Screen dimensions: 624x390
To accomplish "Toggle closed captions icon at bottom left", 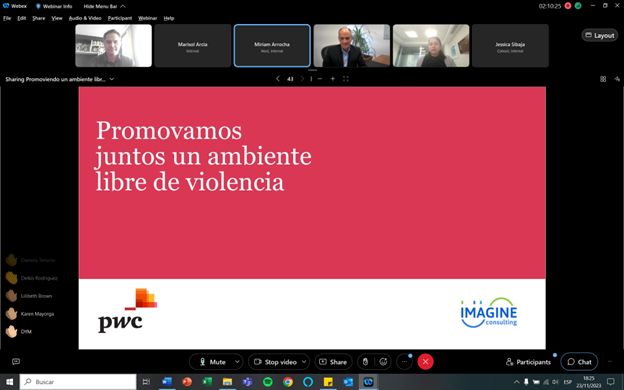I will tap(16, 361).
